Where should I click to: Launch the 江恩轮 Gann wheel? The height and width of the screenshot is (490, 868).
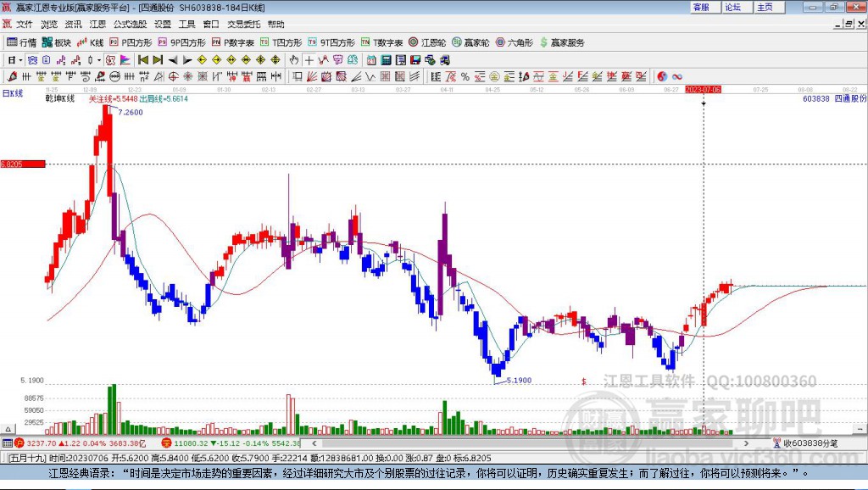[x=427, y=42]
